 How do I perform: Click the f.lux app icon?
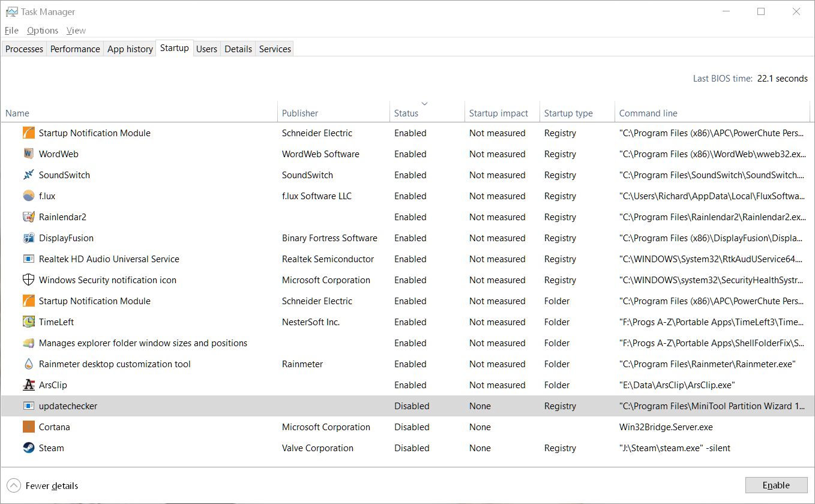pos(29,196)
